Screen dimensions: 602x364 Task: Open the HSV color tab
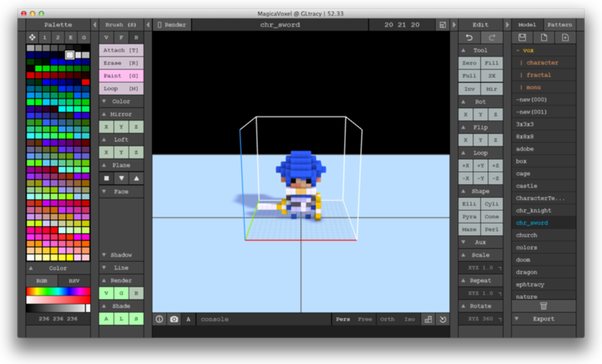point(74,281)
